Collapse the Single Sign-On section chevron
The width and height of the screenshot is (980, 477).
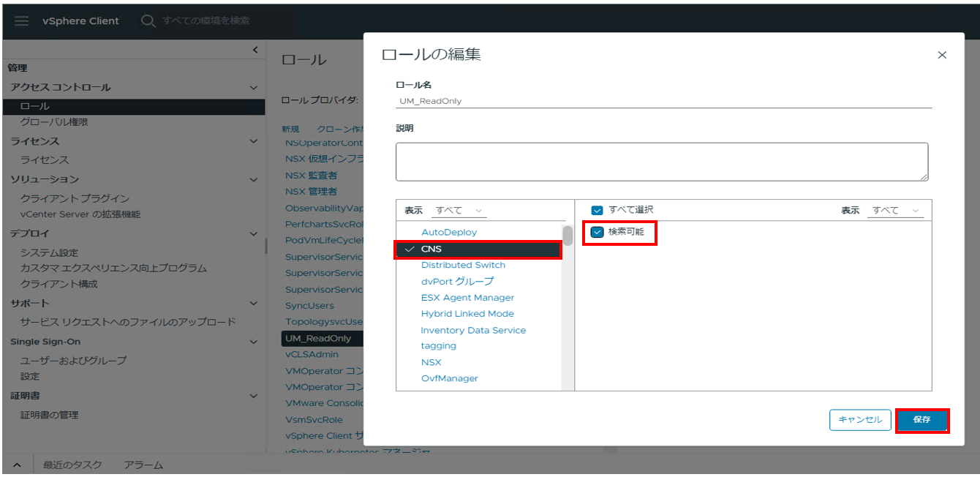[x=254, y=342]
